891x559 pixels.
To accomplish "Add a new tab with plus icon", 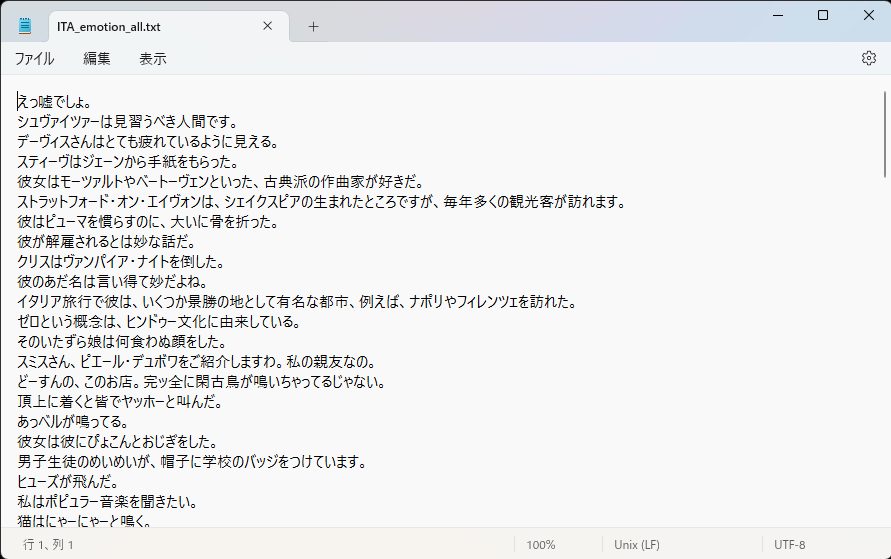I will tap(313, 26).
